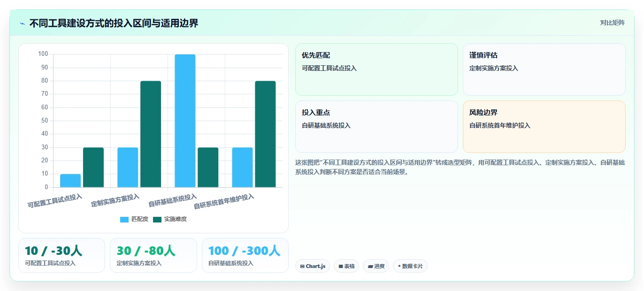
Task: Click the x-axis label 自研基础系统投入
Action: pos(173,200)
